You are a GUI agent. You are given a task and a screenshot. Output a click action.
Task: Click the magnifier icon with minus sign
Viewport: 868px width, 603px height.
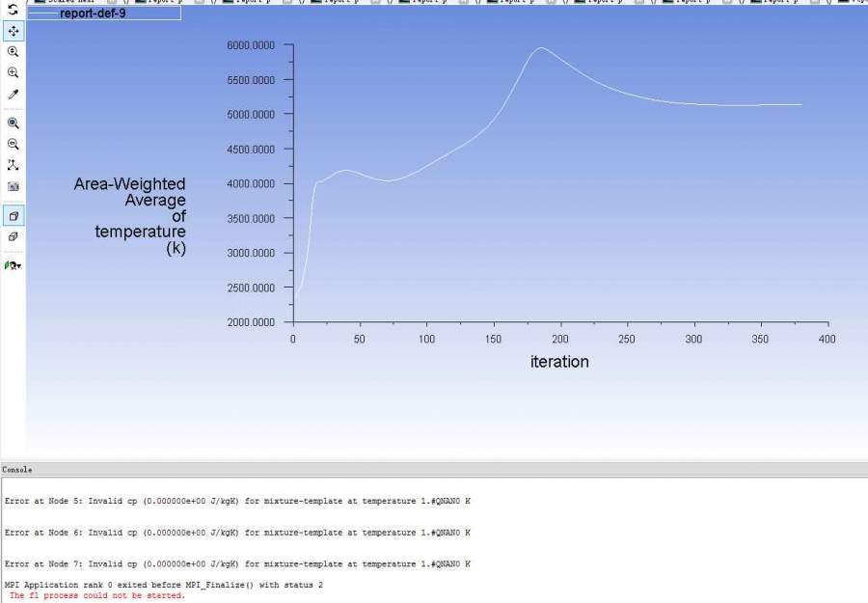(13, 145)
